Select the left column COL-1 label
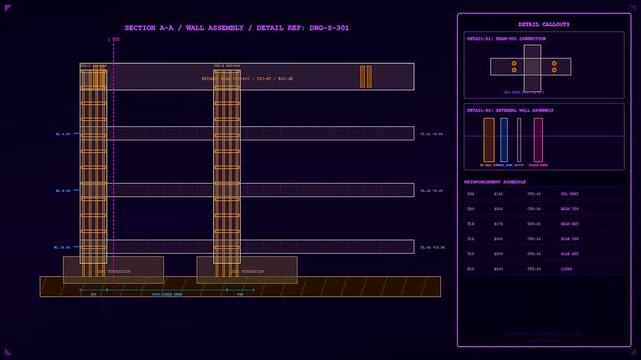The height and width of the screenshot is (360, 641). click(93, 66)
